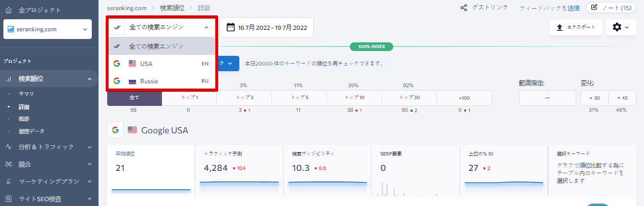Select the 上位の%10 metric card
The height and width of the screenshot is (206, 644).
click(x=504, y=171)
